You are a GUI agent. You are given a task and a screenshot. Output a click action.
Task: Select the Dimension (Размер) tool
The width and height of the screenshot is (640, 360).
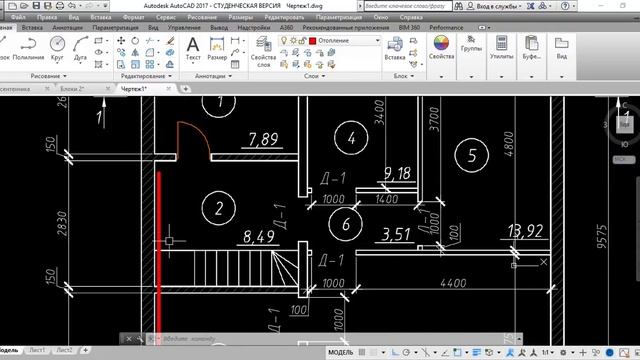217,49
